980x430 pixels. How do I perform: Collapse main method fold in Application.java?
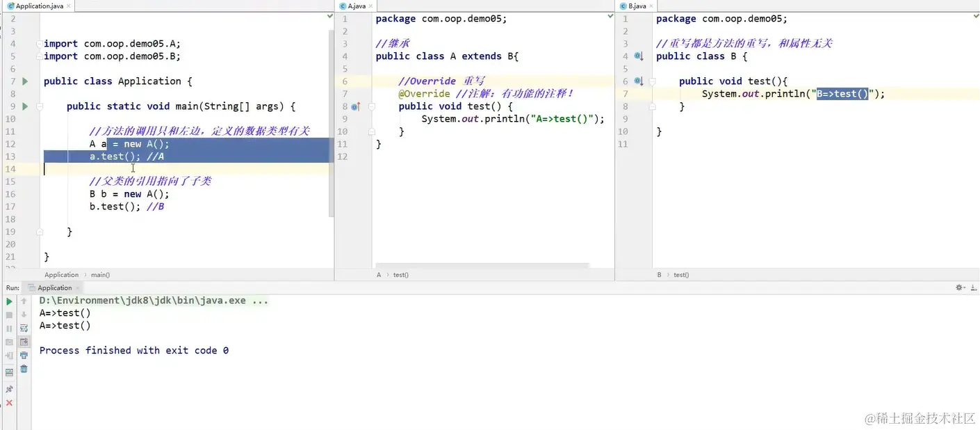[40, 106]
